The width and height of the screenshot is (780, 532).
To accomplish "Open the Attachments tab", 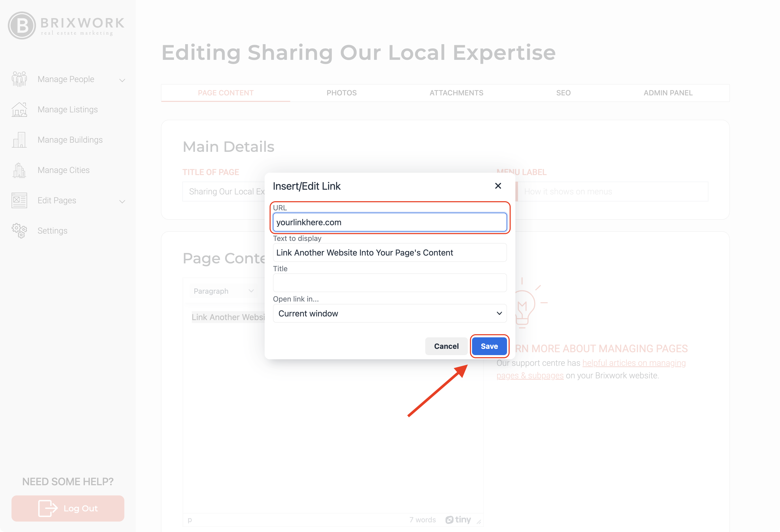I will click(x=456, y=93).
